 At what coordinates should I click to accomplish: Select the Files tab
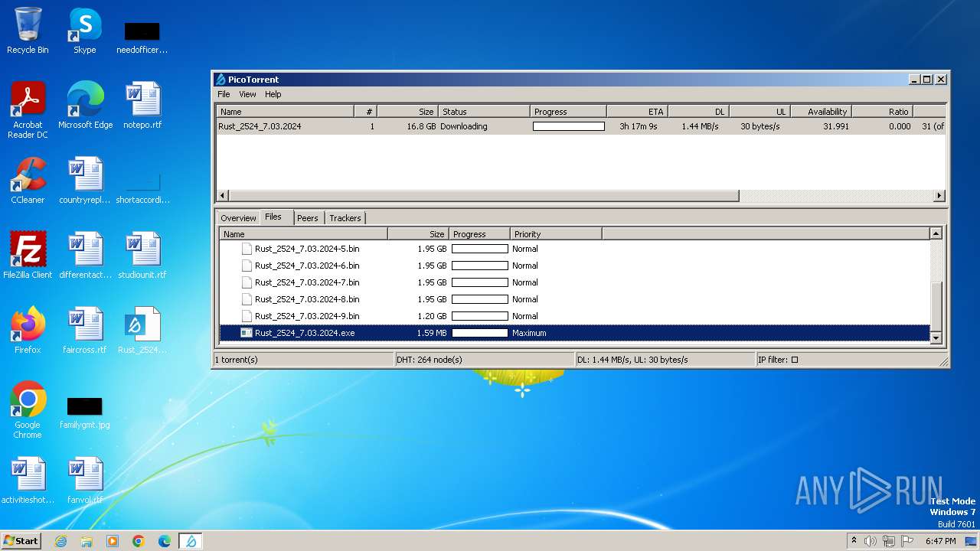(x=273, y=217)
